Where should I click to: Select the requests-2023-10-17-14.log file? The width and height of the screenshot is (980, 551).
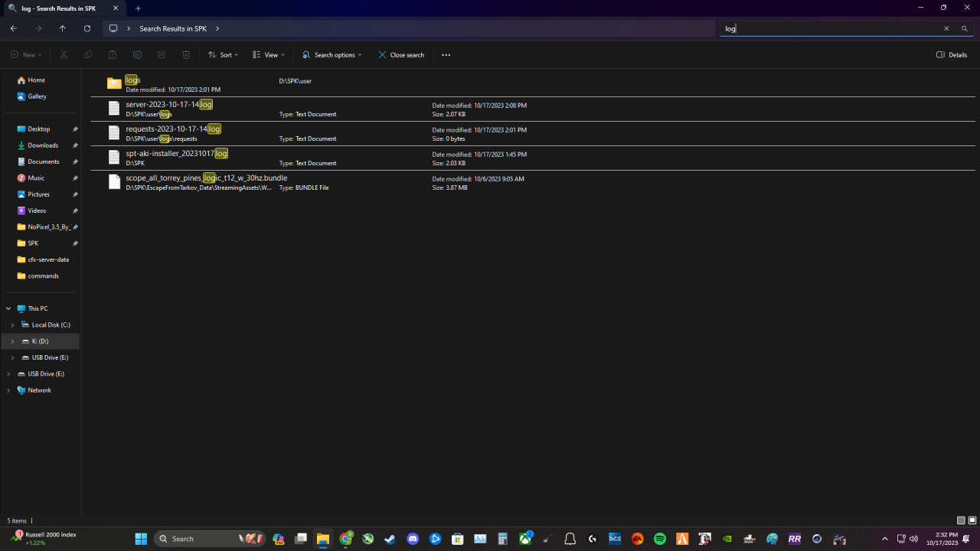coord(533,133)
